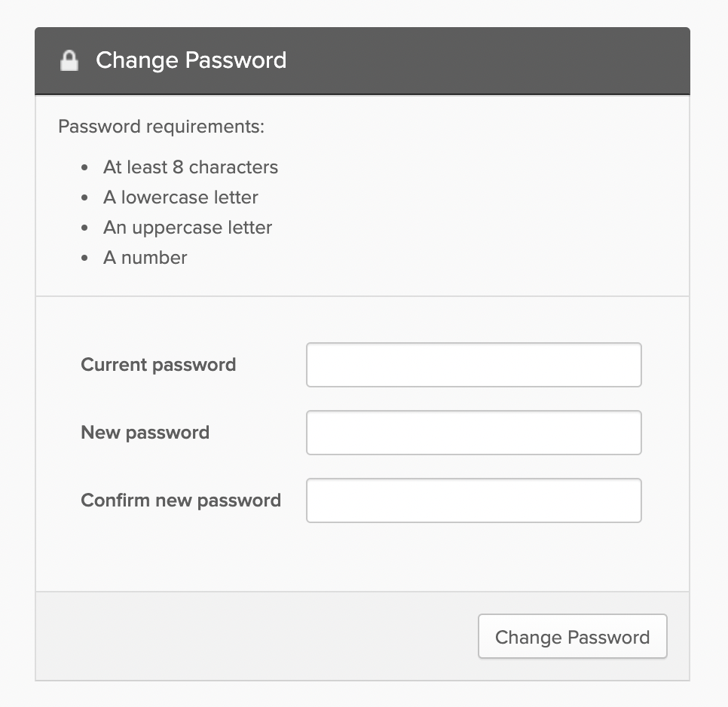Select the New password input box

473,433
